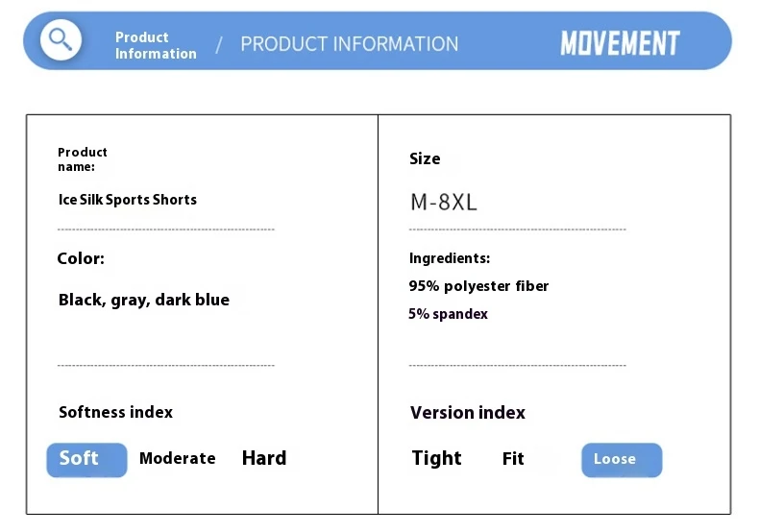Click the magnifying glass search icon
This screenshot has width=759, height=532.
(61, 40)
